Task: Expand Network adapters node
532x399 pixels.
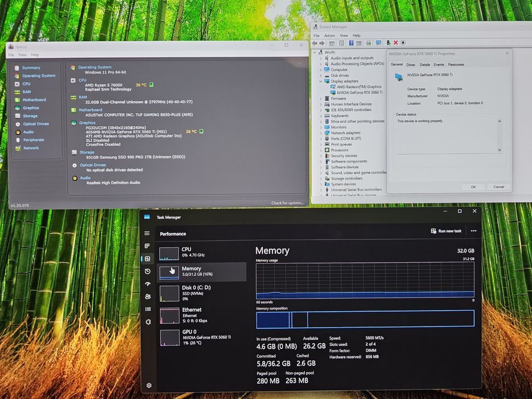Action: 321,133
